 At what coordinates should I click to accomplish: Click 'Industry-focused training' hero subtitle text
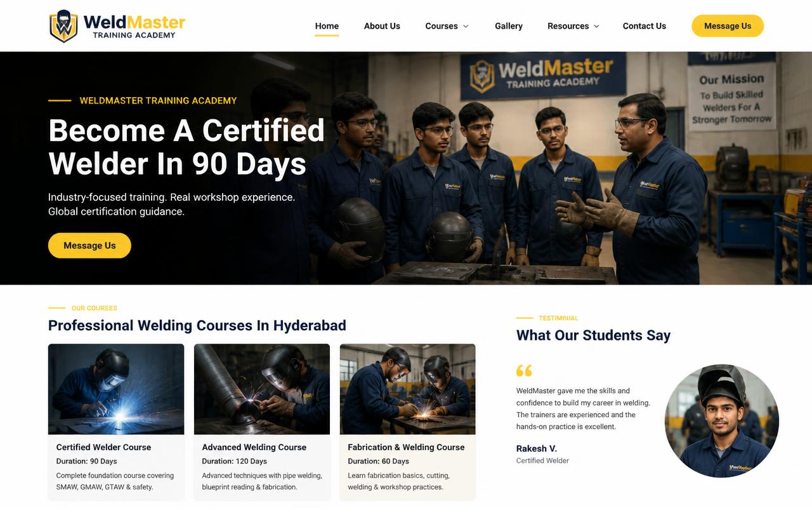tap(171, 204)
